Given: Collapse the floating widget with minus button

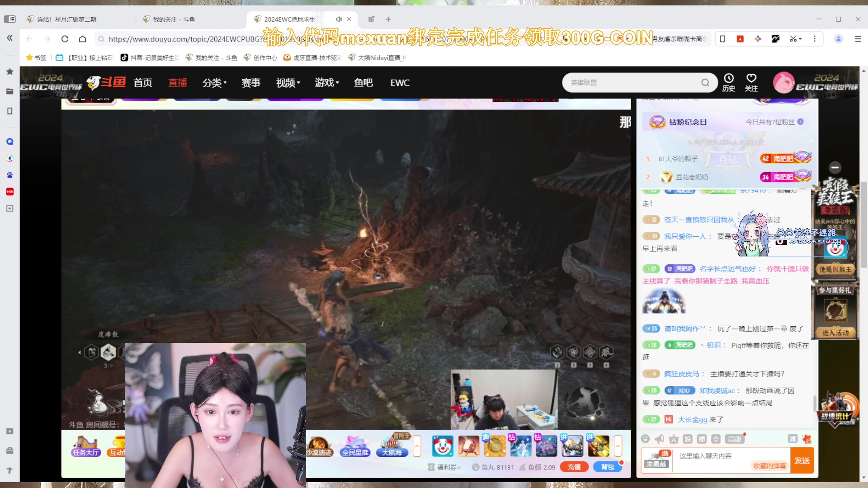Looking at the screenshot, I should click(x=835, y=168).
